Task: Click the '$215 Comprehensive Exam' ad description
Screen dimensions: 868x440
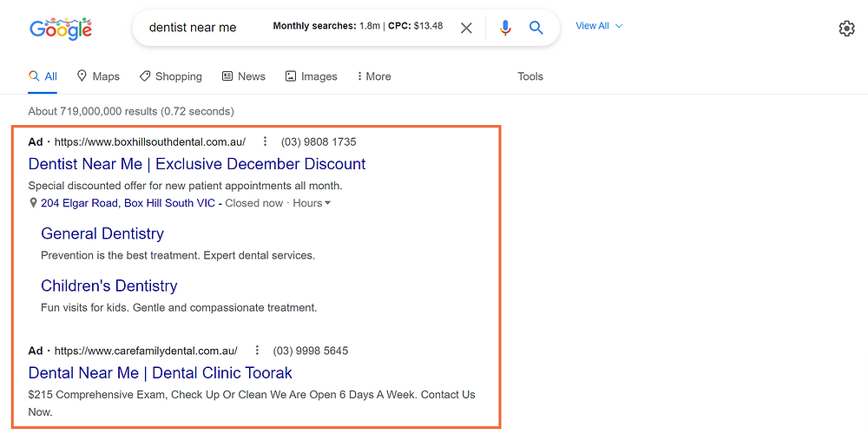Action: point(252,403)
